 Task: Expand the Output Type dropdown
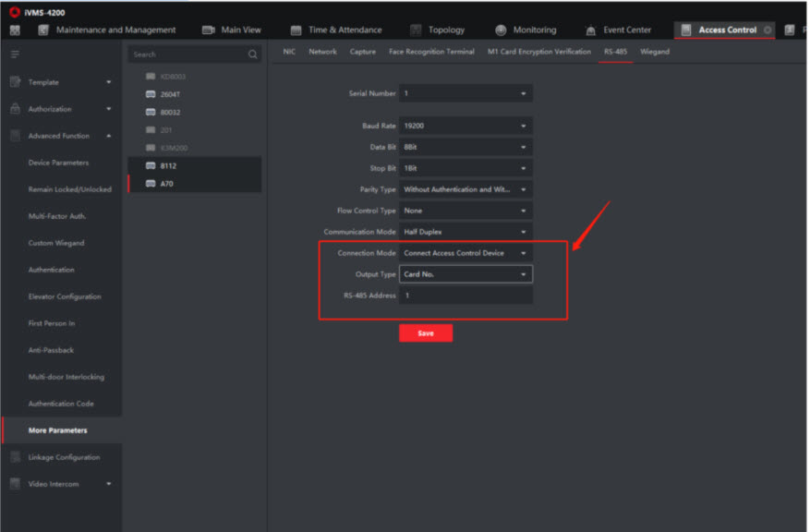click(x=465, y=274)
